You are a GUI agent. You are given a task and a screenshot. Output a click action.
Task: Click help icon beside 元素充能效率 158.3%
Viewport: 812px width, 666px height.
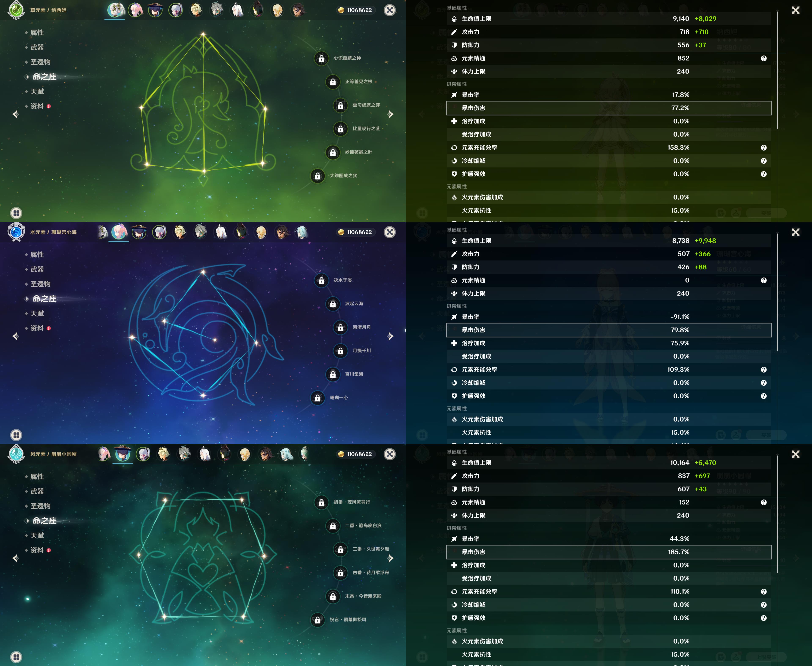(763, 148)
